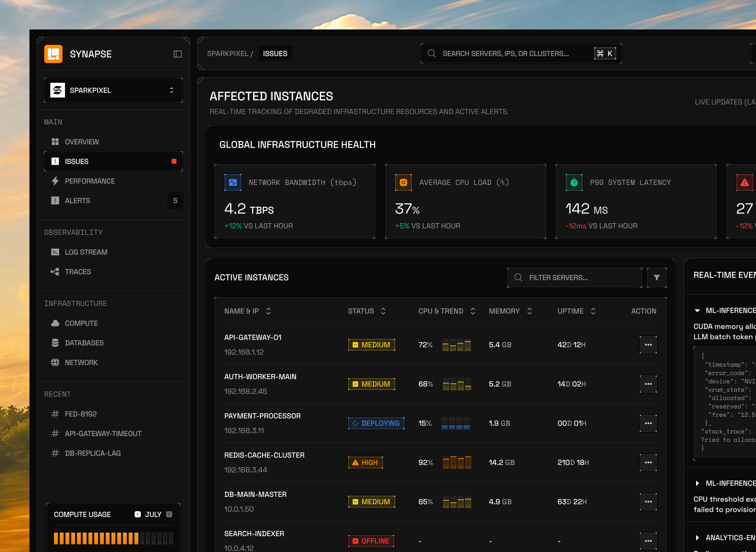Click the red indicator on Issues item
Screen dimensions: 756x552
click(174, 161)
